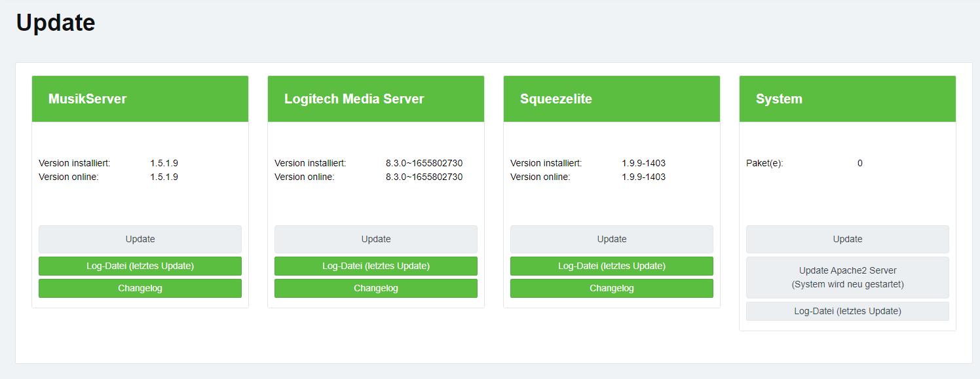This screenshot has height=379, width=980.
Task: Open the System Log-Datei (letztes Update)
Action: click(848, 311)
